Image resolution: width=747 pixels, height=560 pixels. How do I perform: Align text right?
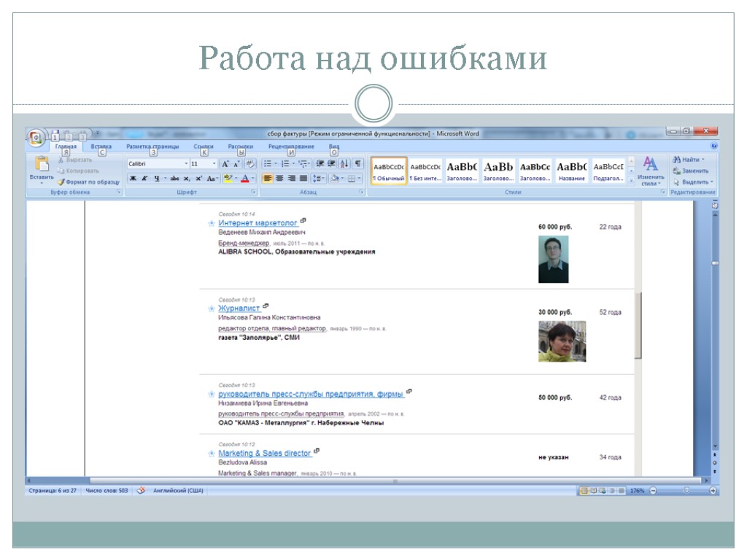pos(291,179)
